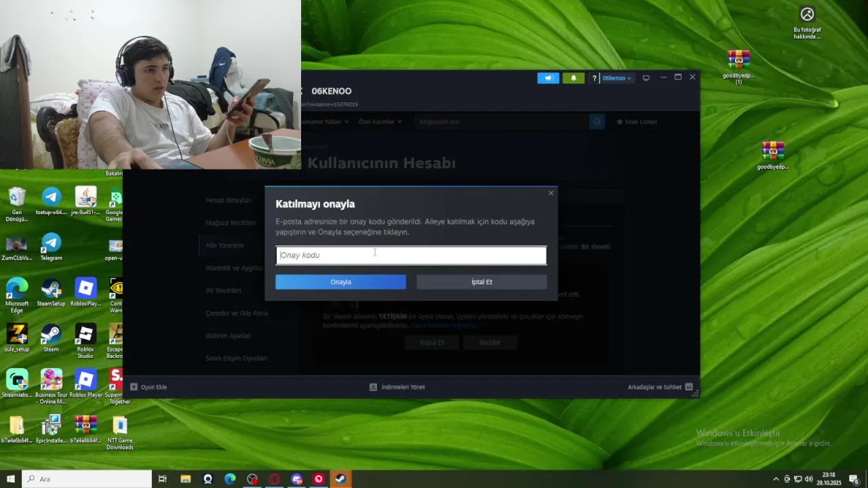
Task: Select Streamlabs desktop icon
Action: pos(17,384)
